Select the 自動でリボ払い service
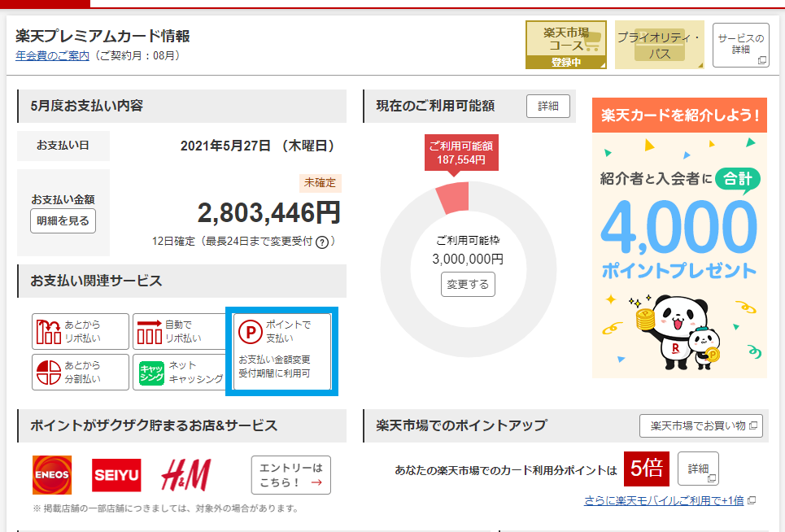This screenshot has width=785, height=532. (x=181, y=331)
